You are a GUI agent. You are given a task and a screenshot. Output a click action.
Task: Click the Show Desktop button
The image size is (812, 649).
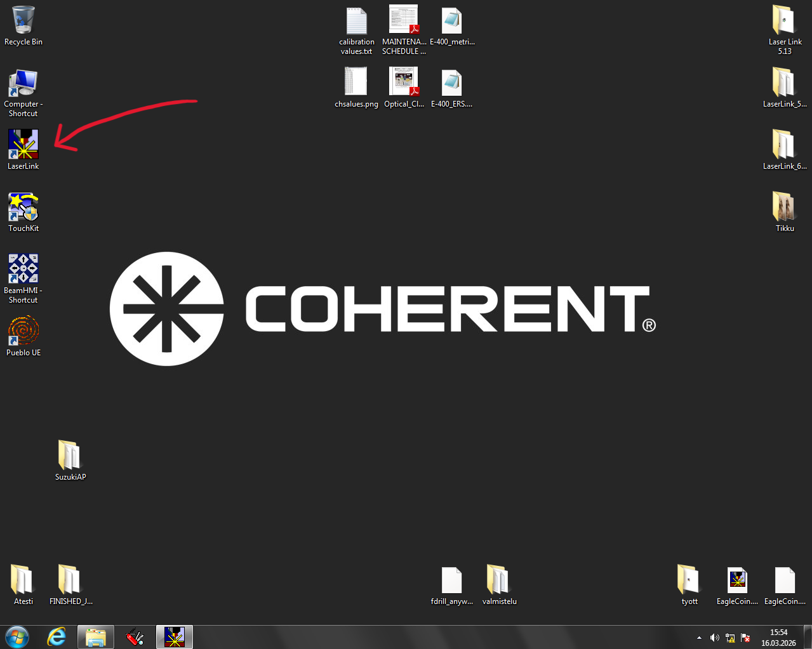tap(808, 637)
